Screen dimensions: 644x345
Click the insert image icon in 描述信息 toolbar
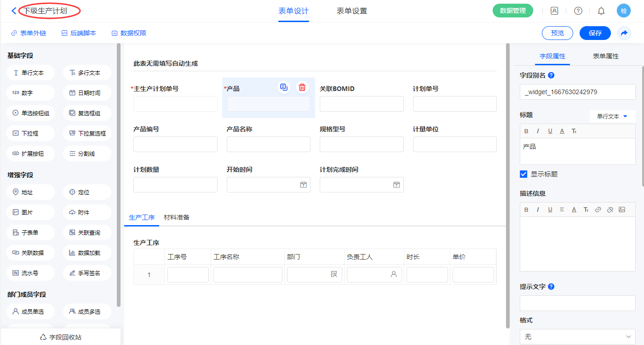click(622, 209)
